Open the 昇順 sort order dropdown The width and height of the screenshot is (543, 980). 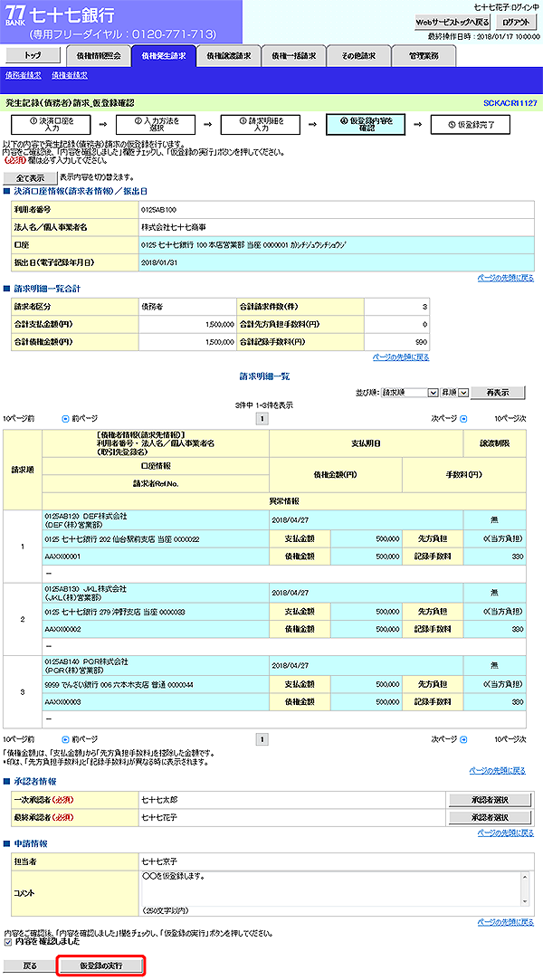(x=454, y=393)
